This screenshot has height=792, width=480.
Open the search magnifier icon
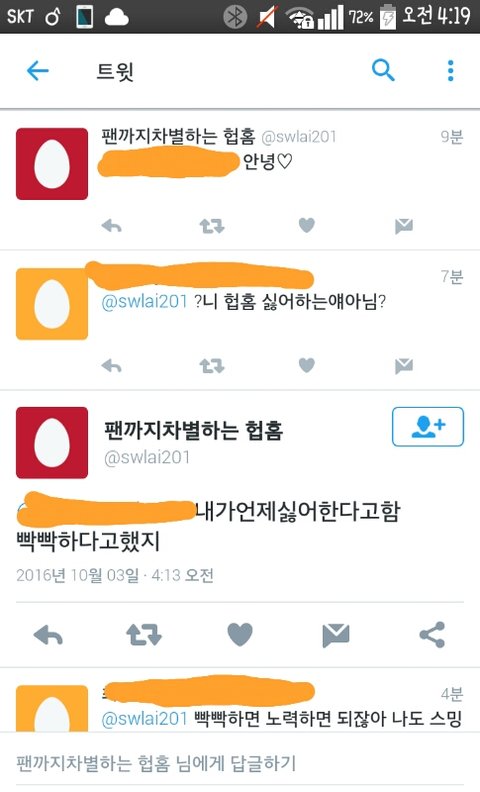point(383,70)
